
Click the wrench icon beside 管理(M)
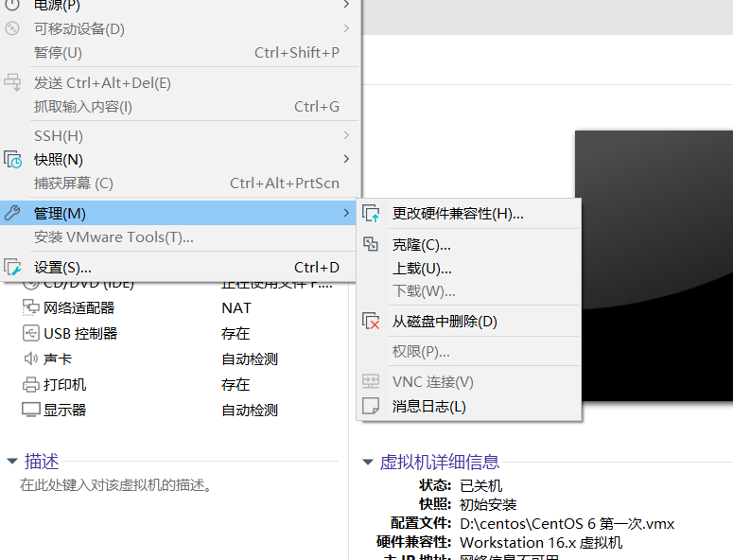12,213
